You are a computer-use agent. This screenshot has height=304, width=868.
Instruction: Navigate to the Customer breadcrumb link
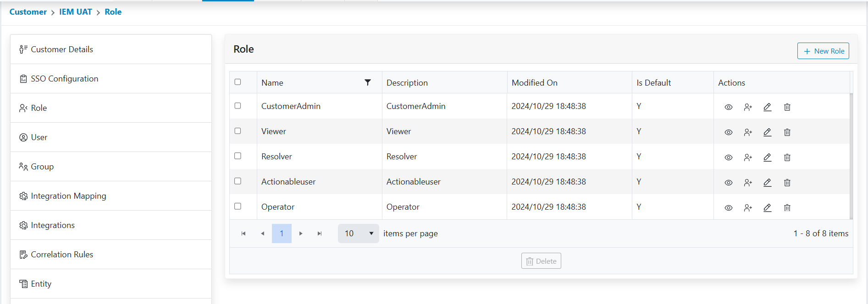(x=28, y=12)
